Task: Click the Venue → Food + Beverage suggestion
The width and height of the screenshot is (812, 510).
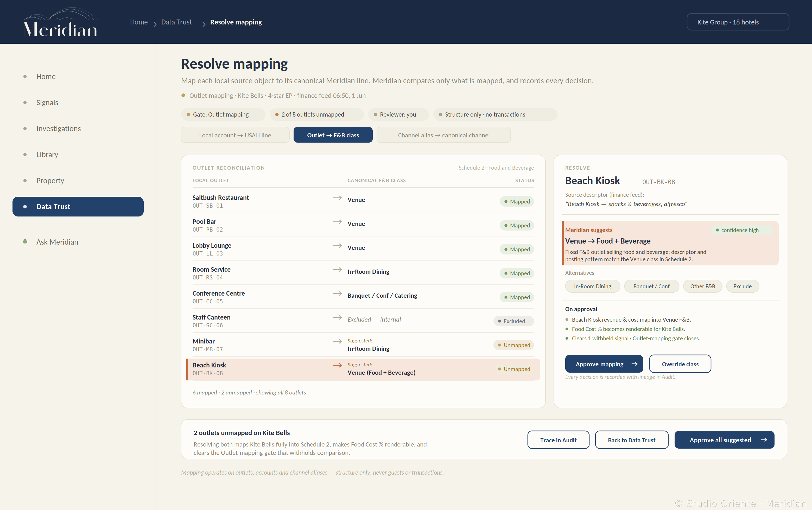Action: coord(608,241)
